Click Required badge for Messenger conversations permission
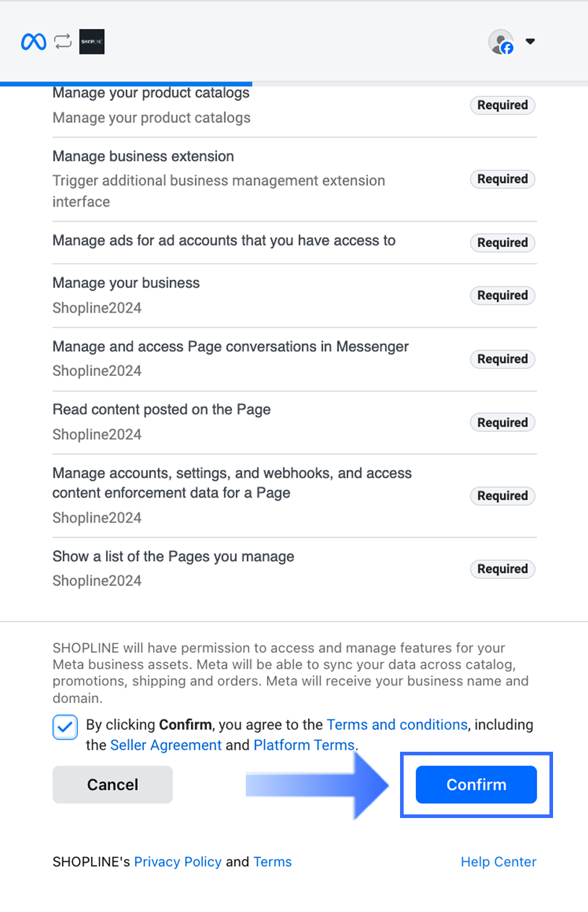This screenshot has width=588, height=912. click(x=502, y=359)
